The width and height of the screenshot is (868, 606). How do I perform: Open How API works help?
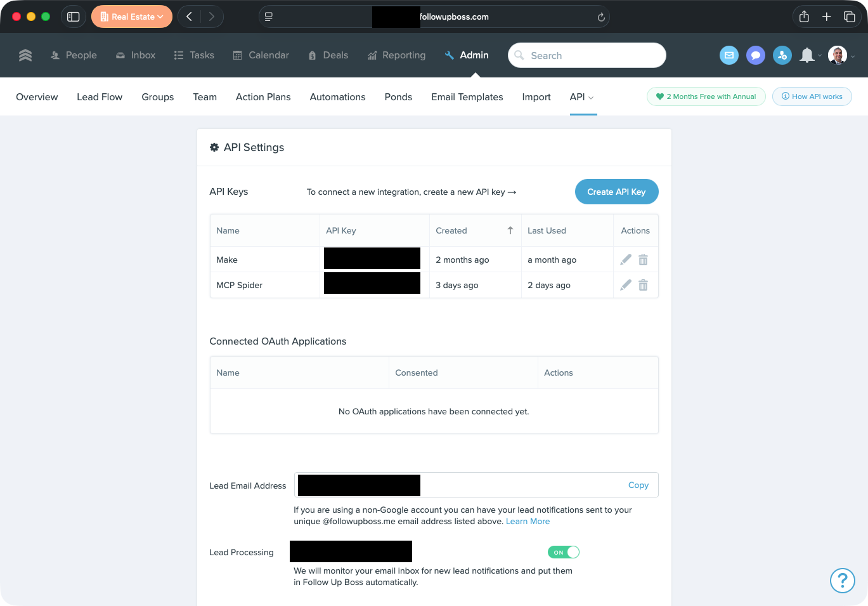pos(812,96)
